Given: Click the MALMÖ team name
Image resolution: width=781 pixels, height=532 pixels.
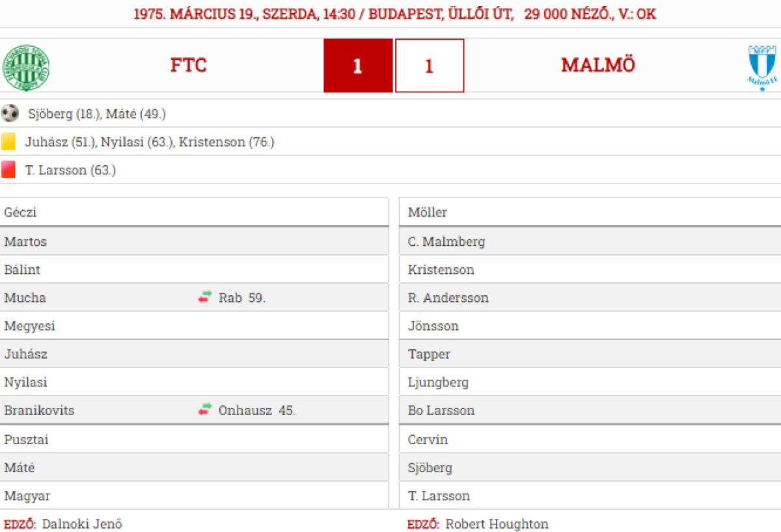Looking at the screenshot, I should click(597, 66).
